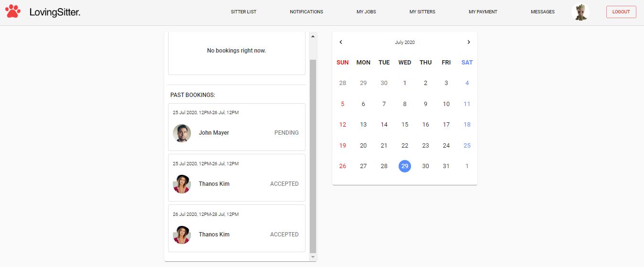644x267 pixels.
Task: Pick July 22 on the calendar
Action: coord(405,145)
